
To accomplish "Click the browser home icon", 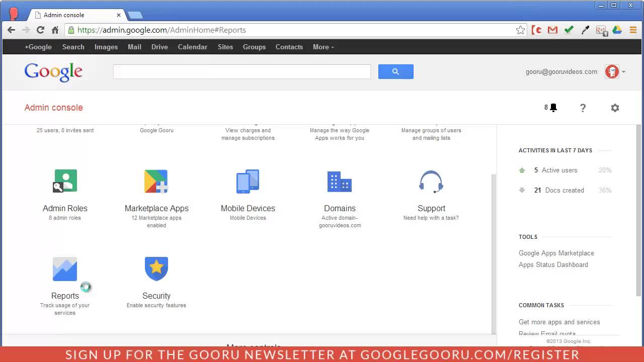I will (55, 30).
